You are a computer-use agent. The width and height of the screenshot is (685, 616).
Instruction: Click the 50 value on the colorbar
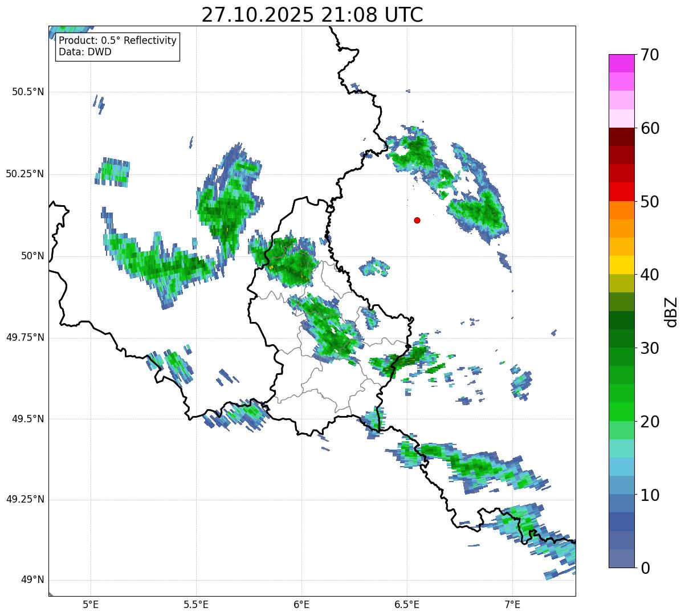[649, 202]
